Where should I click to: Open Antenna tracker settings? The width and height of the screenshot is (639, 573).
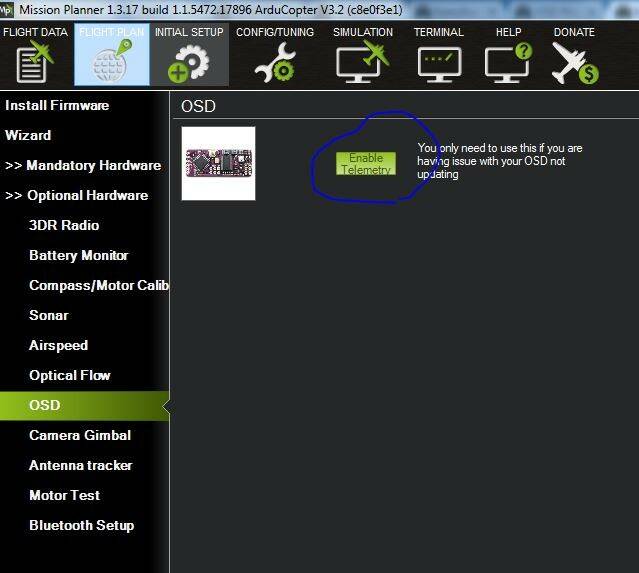point(81,465)
